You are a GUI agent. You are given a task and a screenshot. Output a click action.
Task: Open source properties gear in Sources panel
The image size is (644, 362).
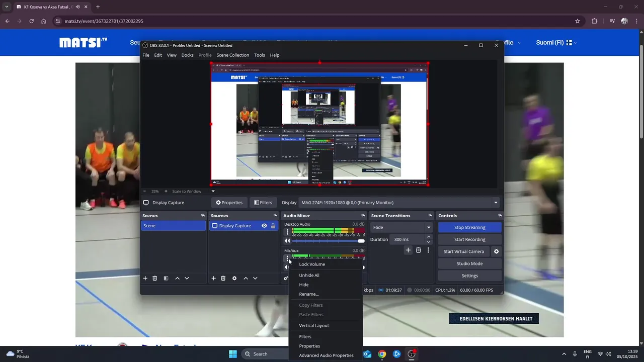[x=234, y=278]
